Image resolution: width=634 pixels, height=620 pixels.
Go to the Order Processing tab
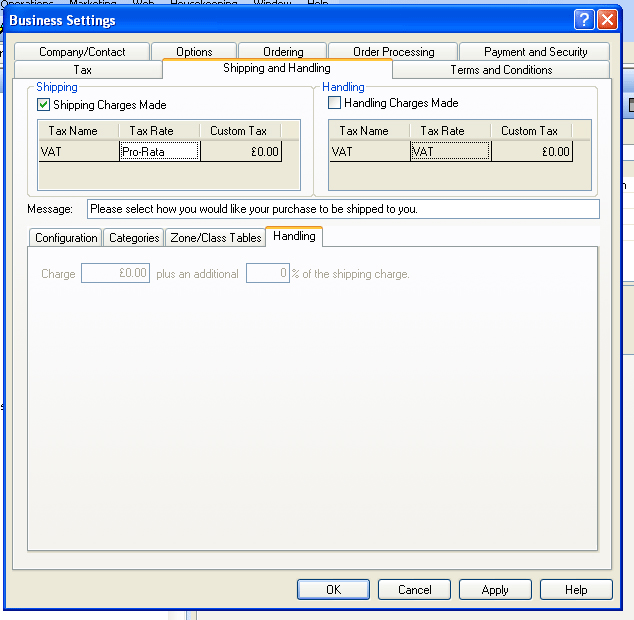393,52
